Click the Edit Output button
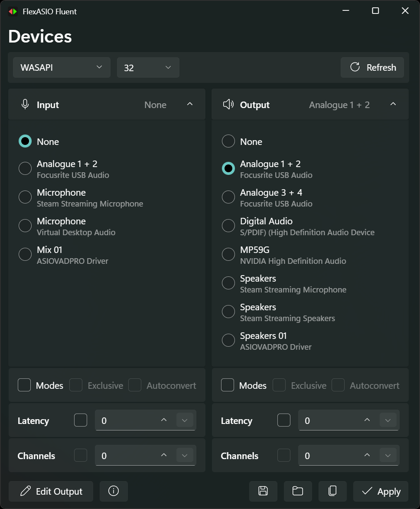 [x=51, y=491]
